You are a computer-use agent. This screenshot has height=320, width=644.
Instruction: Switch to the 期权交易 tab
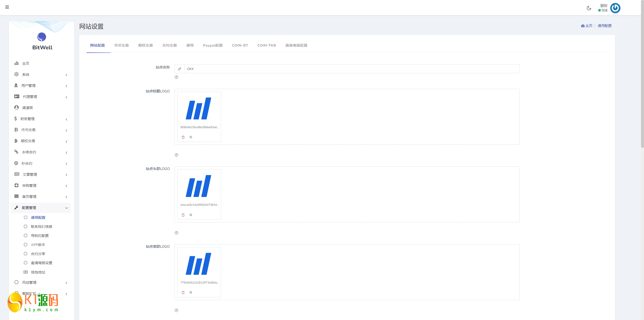[x=145, y=45]
